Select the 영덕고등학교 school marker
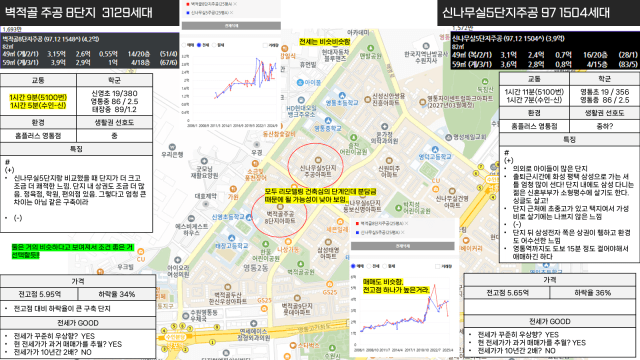The height and width of the screenshot is (360, 640). [x=435, y=149]
